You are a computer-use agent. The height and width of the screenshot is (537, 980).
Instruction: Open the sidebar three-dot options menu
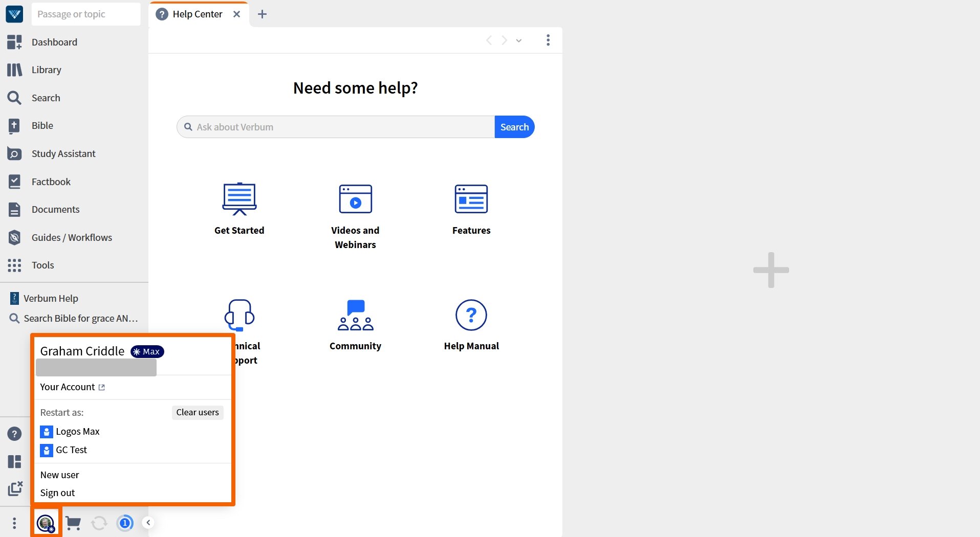click(14, 523)
